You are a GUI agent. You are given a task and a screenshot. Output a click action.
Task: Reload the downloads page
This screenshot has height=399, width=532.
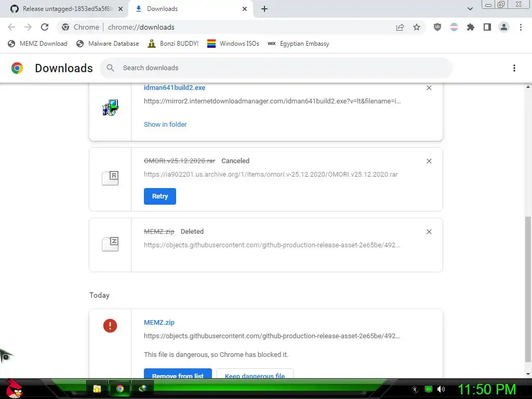(x=45, y=27)
